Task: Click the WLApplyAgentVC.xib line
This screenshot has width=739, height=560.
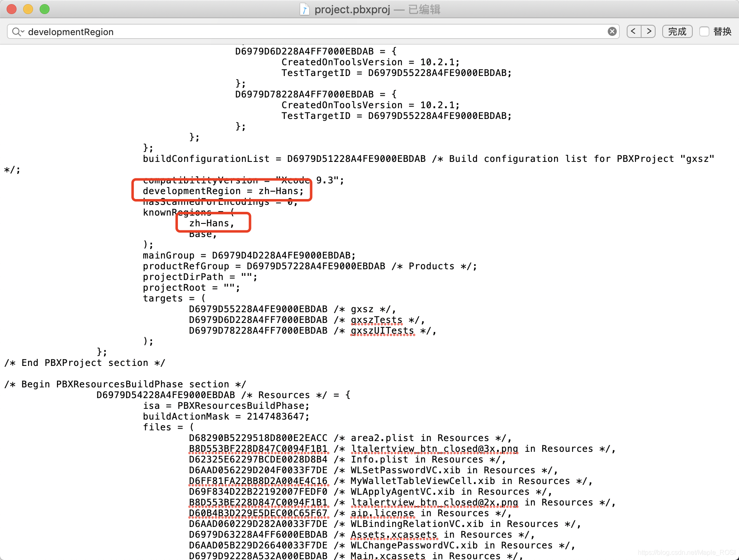Action: point(370,491)
